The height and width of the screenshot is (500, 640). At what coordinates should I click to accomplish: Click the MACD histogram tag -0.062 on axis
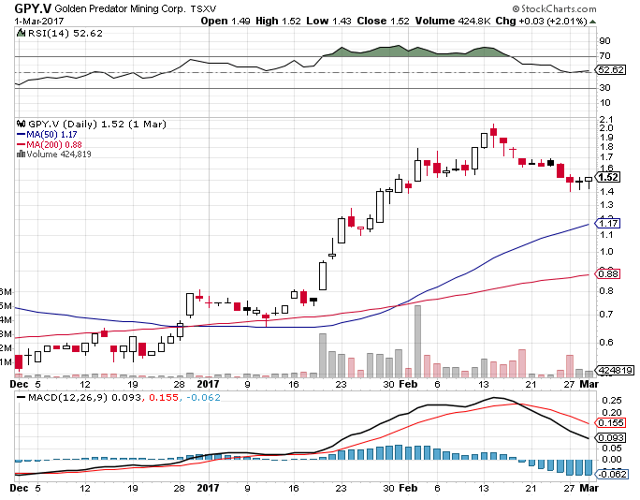612,474
